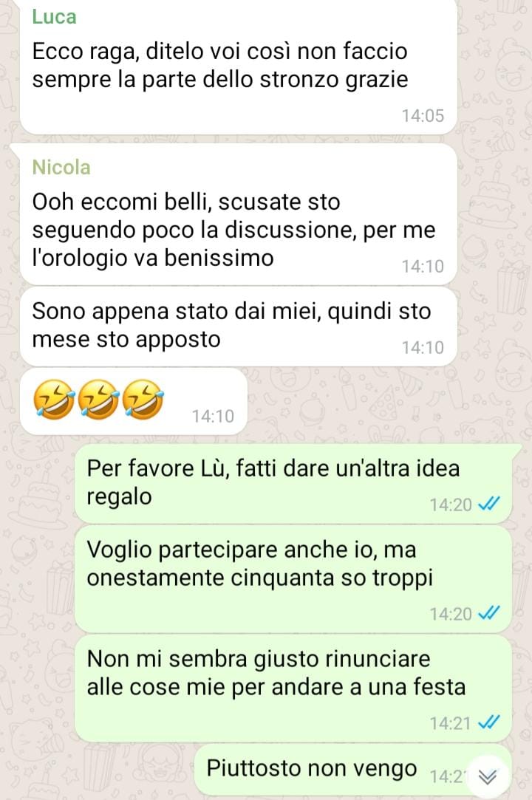The height and width of the screenshot is (800, 532).
Task: Tap the middle laughing emoji
Action: click(98, 399)
